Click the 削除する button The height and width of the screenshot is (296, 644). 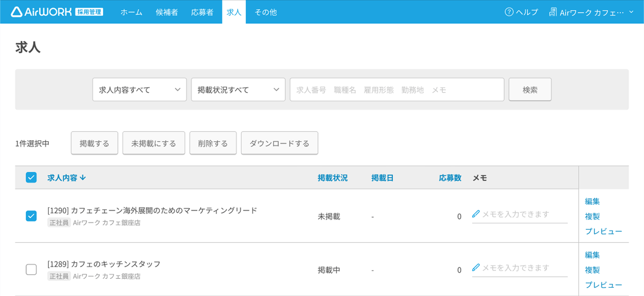pos(213,143)
